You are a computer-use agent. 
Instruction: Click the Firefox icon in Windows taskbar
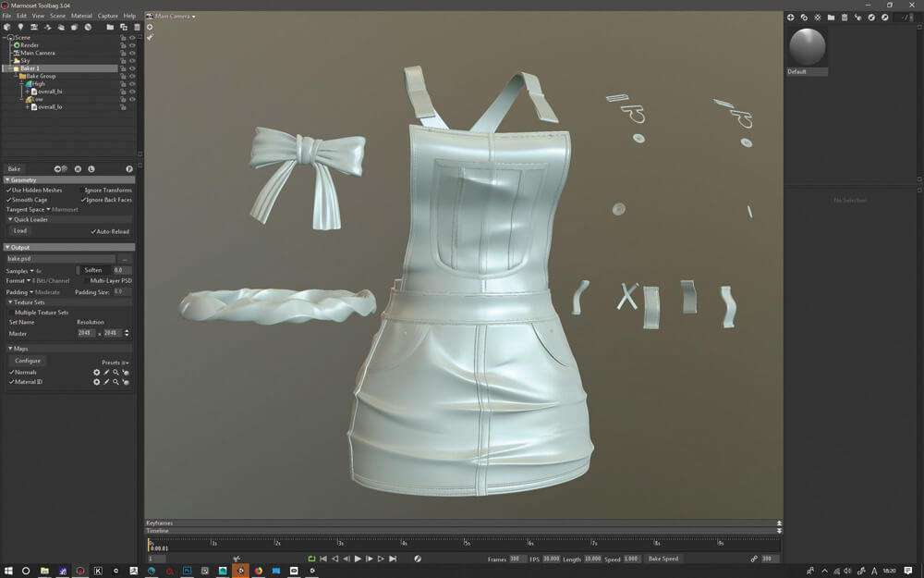pyautogui.click(x=258, y=571)
